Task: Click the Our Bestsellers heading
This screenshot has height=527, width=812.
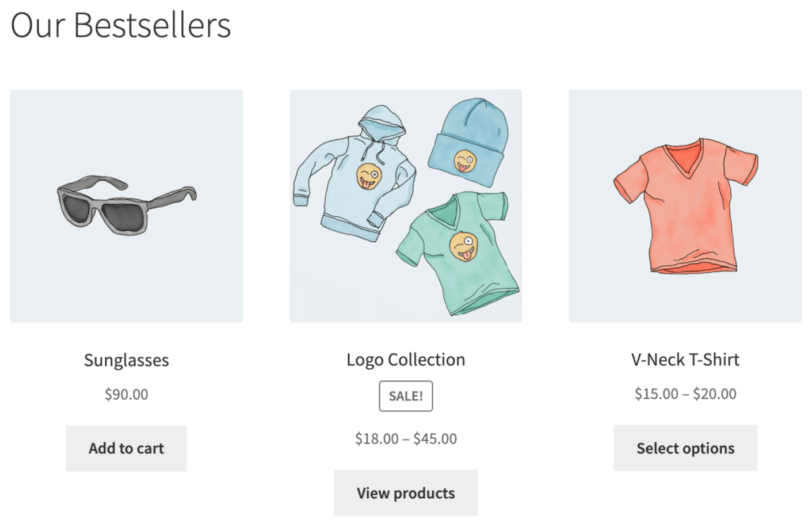Action: click(122, 25)
